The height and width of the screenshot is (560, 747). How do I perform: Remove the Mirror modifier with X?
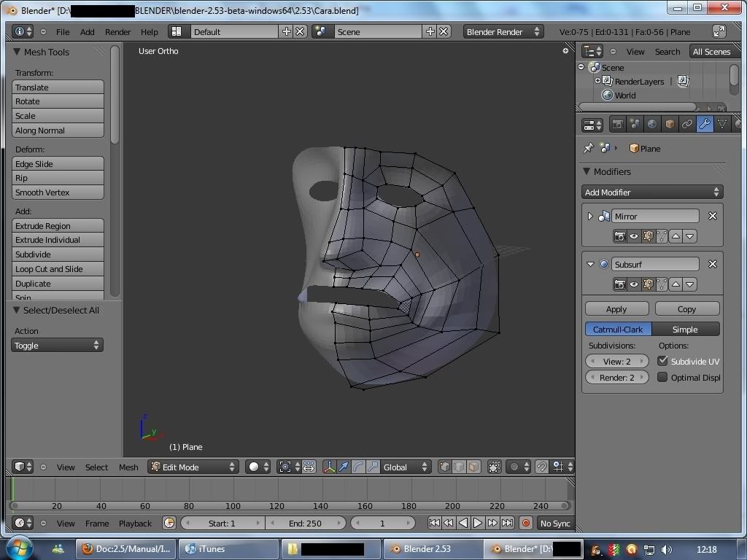coord(713,216)
